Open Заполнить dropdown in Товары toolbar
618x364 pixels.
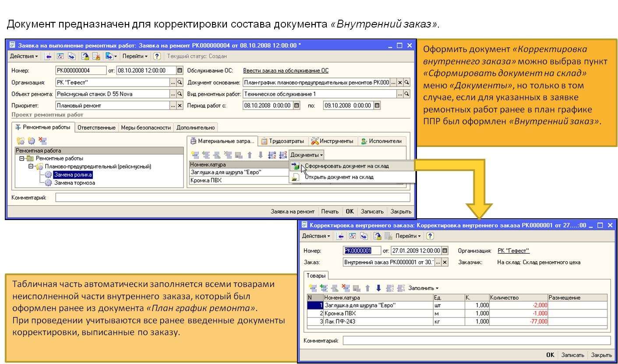424,288
